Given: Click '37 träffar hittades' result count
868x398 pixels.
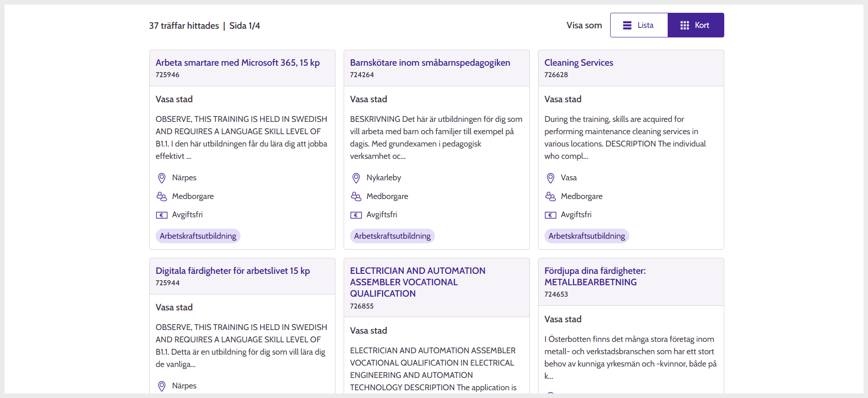Looking at the screenshot, I should tap(184, 26).
